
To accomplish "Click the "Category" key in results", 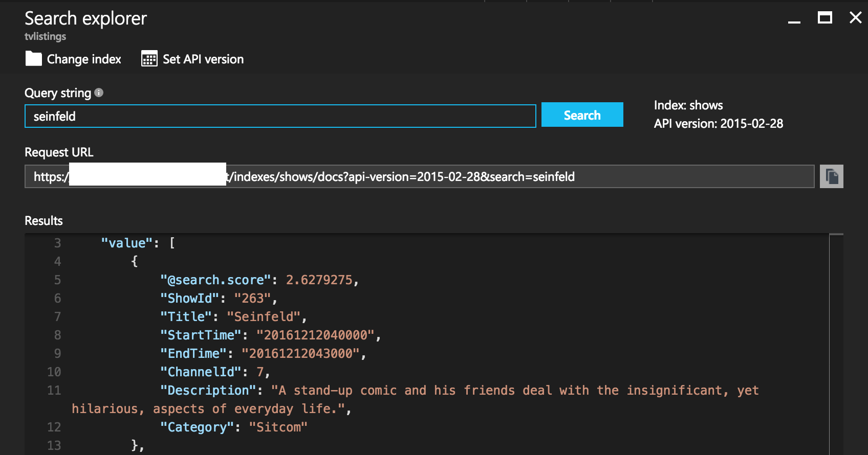I will 198,427.
